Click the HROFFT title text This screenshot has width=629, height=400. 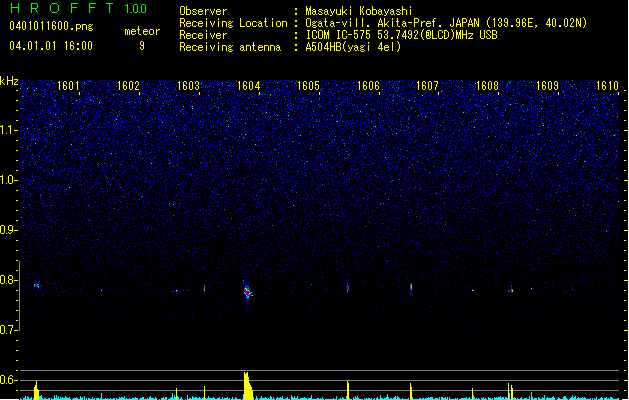tap(62, 8)
